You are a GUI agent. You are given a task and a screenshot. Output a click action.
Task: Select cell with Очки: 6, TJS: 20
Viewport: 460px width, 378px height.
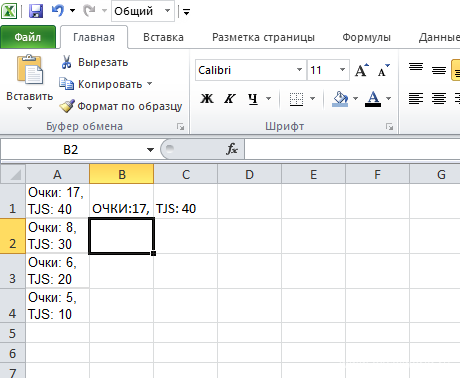57,271
